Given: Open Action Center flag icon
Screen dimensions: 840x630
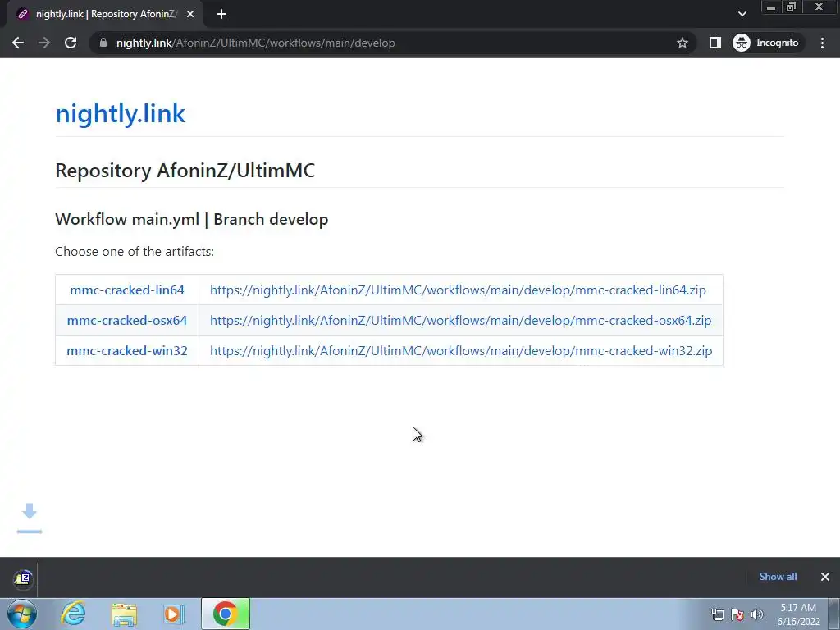Looking at the screenshot, I should (x=737, y=614).
